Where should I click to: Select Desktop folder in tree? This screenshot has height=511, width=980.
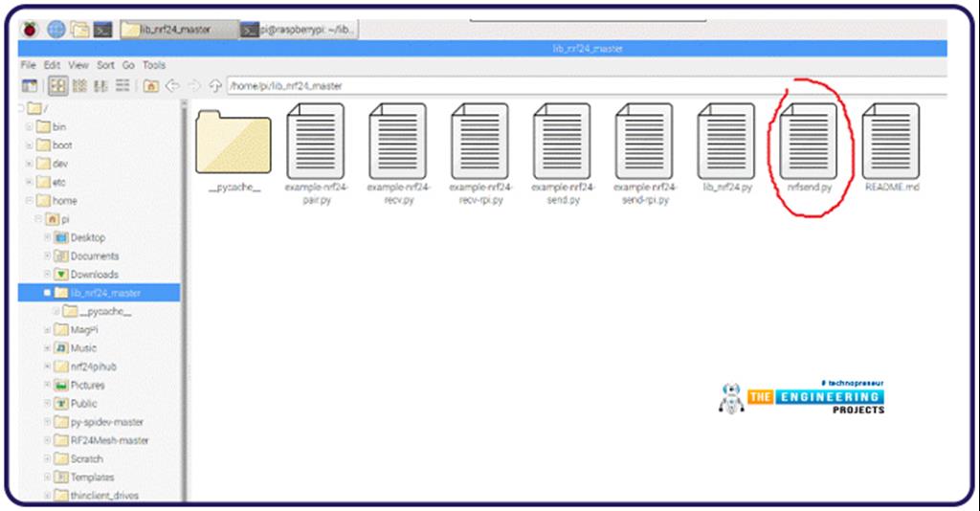pos(80,237)
